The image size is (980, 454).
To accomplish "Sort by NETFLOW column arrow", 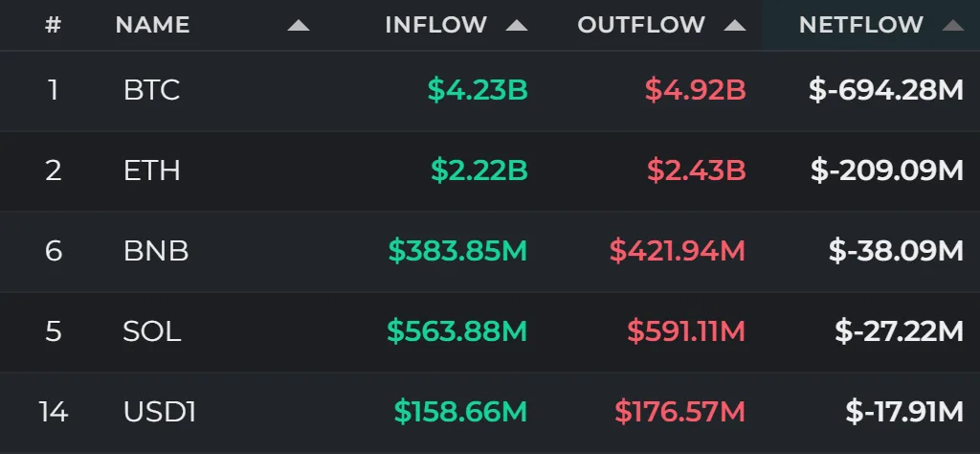I will click(953, 26).
